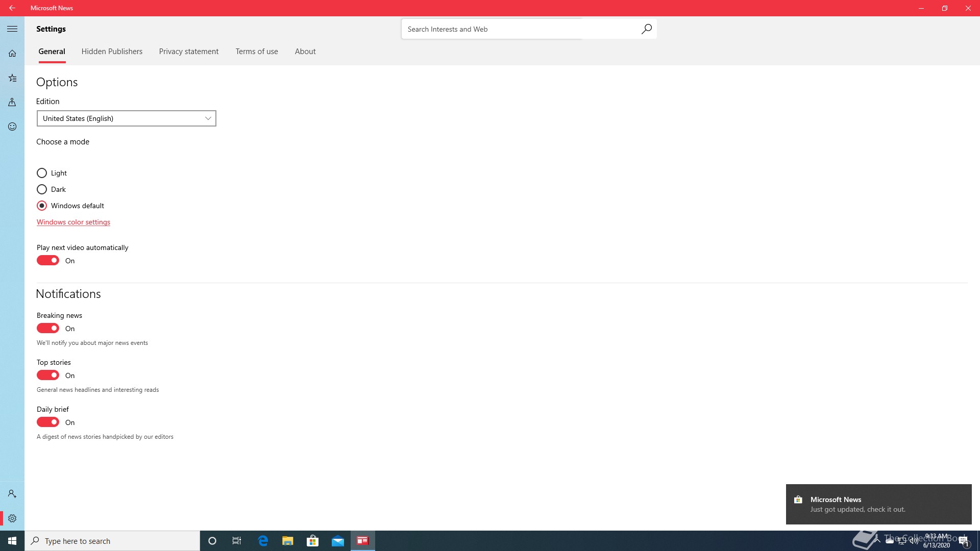Click the Microsoft News update notification

tap(879, 504)
